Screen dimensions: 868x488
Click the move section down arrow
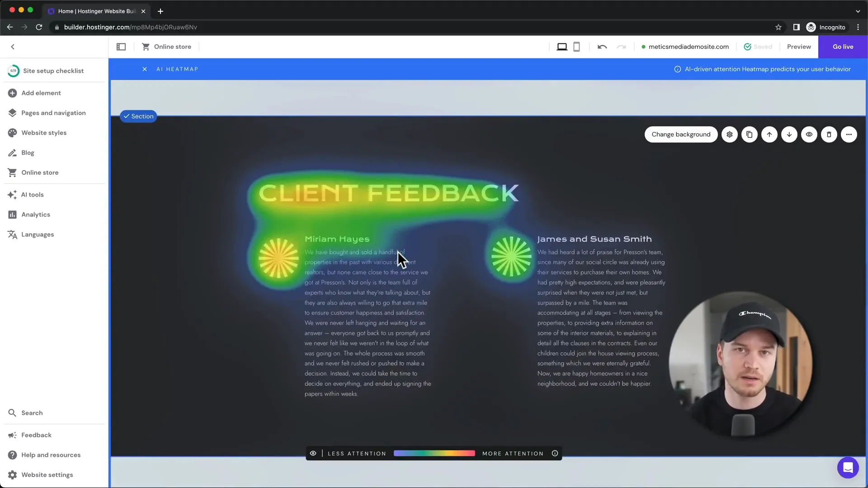coord(789,134)
